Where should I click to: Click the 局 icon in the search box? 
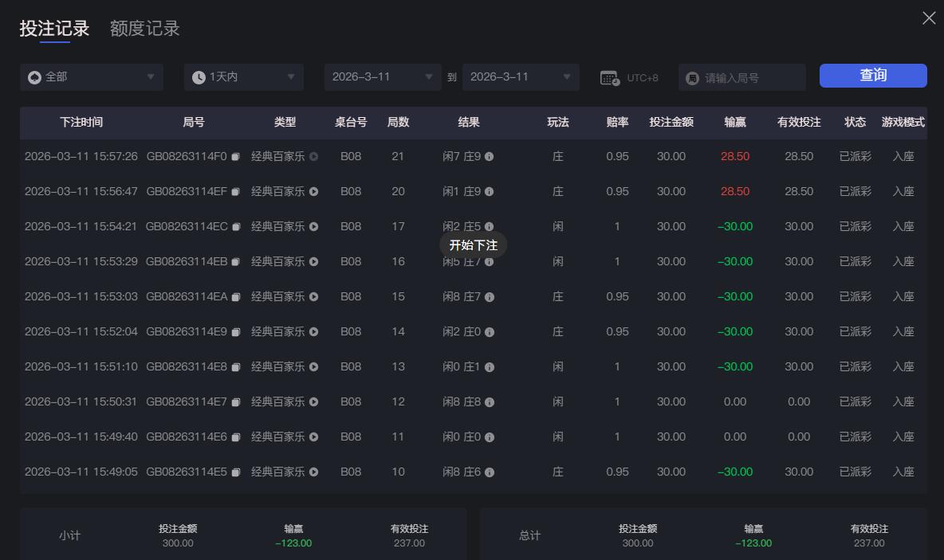[x=690, y=76]
